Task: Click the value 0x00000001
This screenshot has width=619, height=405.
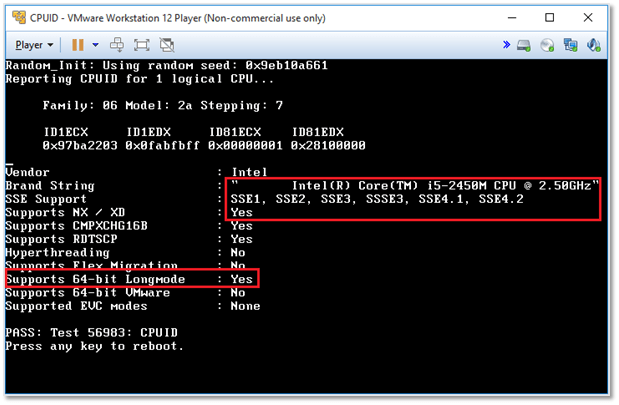Action: [x=246, y=146]
